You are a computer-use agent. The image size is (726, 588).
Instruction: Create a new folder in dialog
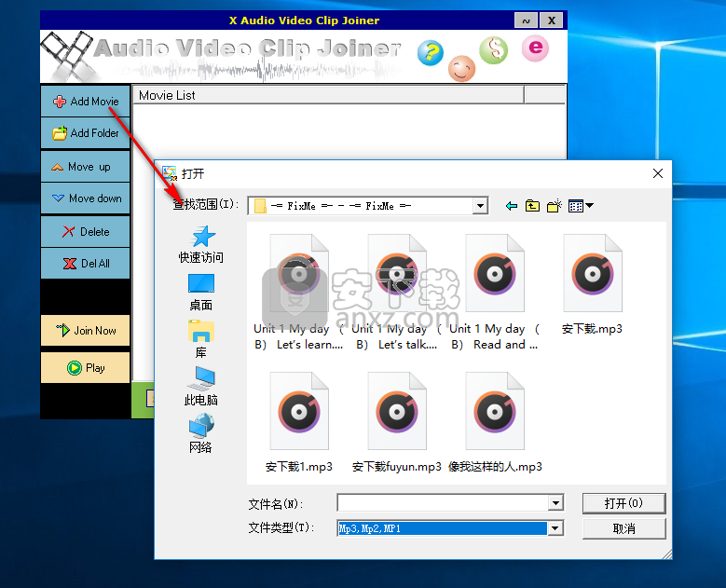pyautogui.click(x=555, y=206)
